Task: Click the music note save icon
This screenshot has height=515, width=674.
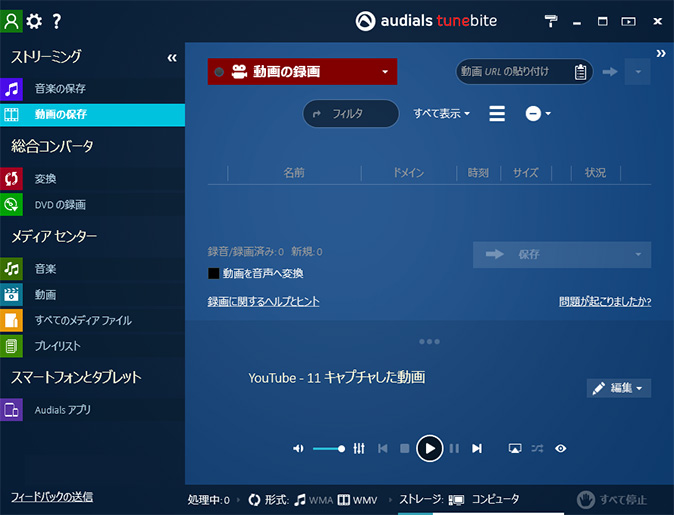Action: [11, 89]
